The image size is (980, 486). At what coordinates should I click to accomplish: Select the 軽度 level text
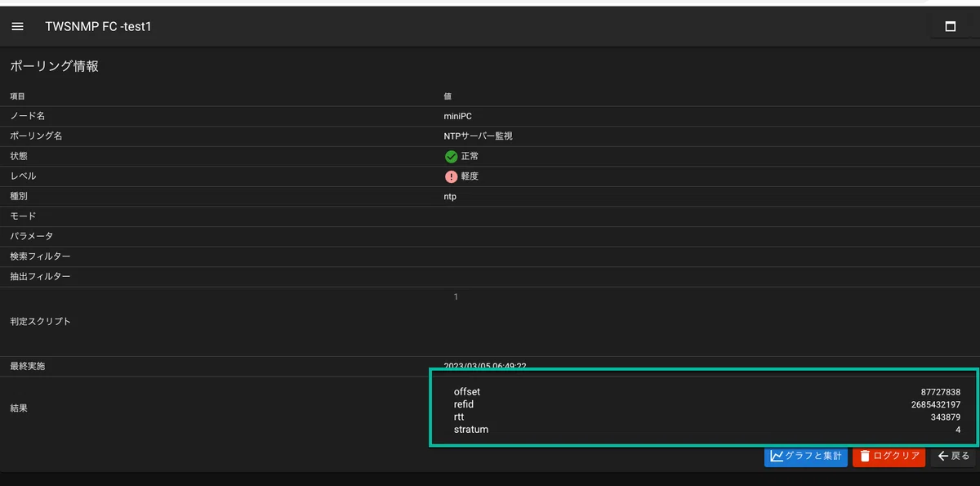(470, 176)
